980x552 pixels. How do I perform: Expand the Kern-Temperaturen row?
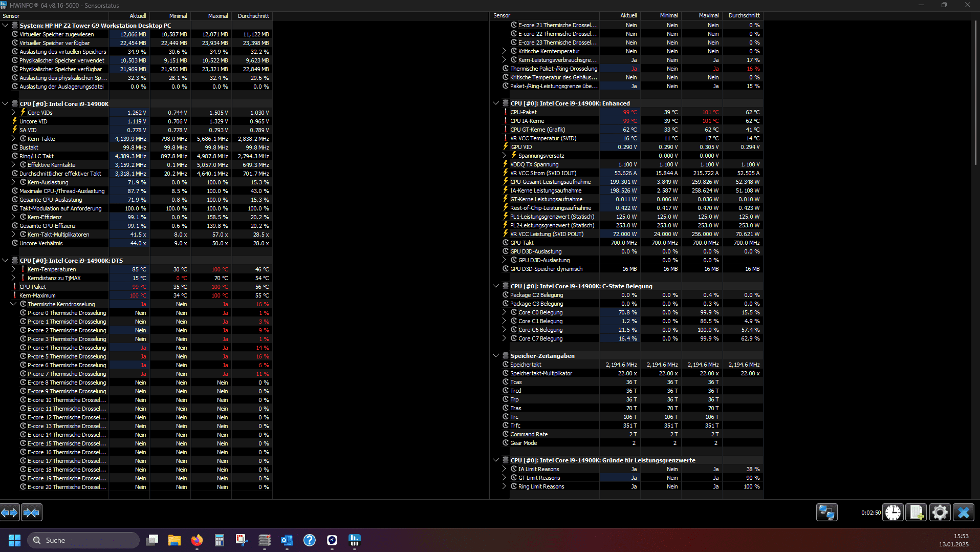pyautogui.click(x=13, y=269)
